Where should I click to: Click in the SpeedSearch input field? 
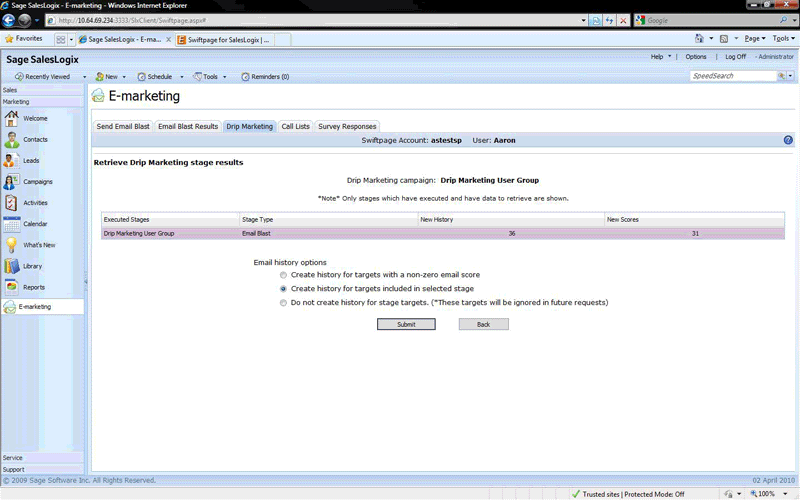733,76
